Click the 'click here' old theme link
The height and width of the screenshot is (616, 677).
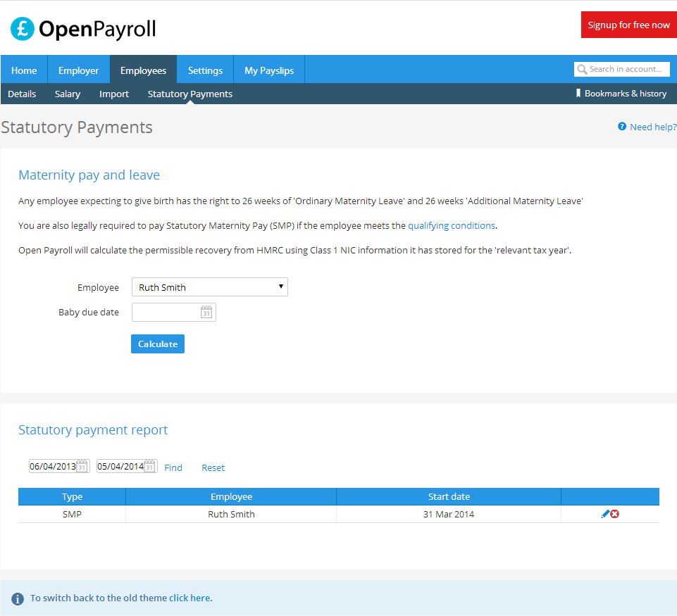point(190,598)
